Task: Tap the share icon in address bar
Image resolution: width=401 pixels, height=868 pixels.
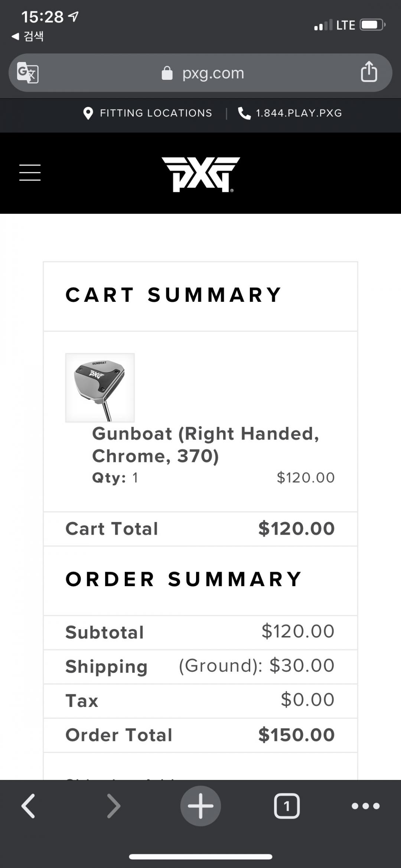Action: click(369, 72)
